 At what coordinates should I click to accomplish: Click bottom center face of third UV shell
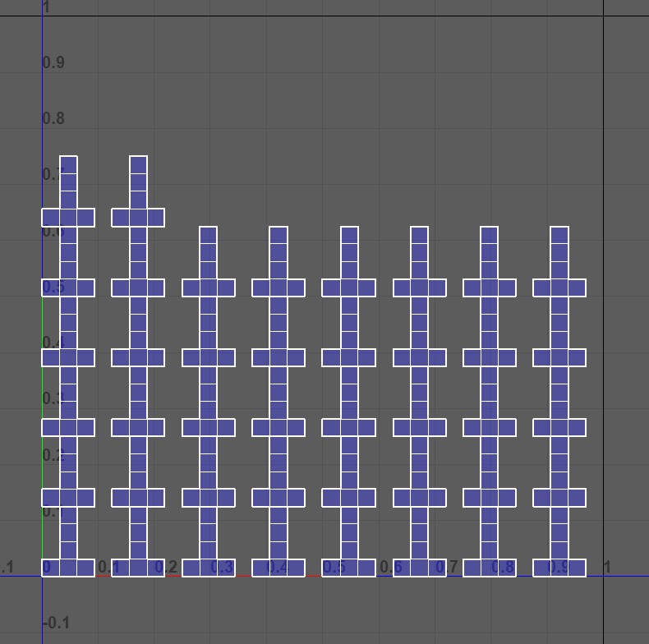(208, 568)
